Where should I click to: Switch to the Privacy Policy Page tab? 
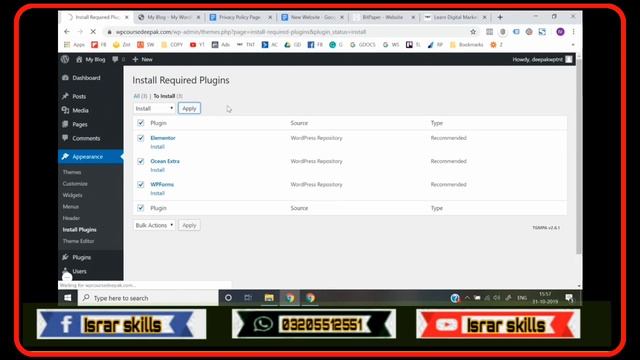click(241, 17)
